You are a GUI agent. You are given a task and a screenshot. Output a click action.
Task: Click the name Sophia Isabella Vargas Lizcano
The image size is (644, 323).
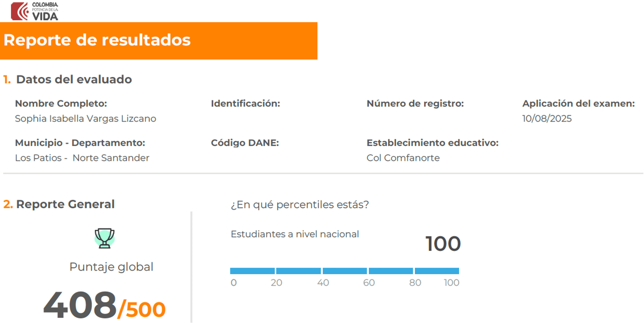[85, 119]
